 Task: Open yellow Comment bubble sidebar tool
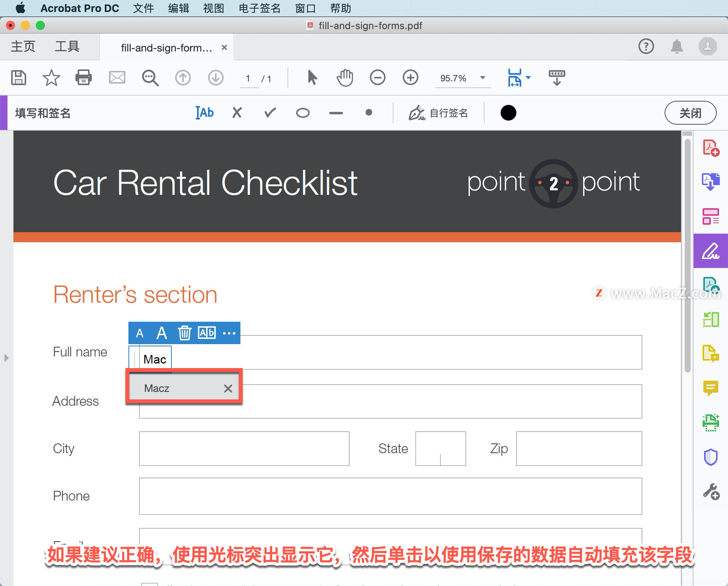pyautogui.click(x=711, y=388)
